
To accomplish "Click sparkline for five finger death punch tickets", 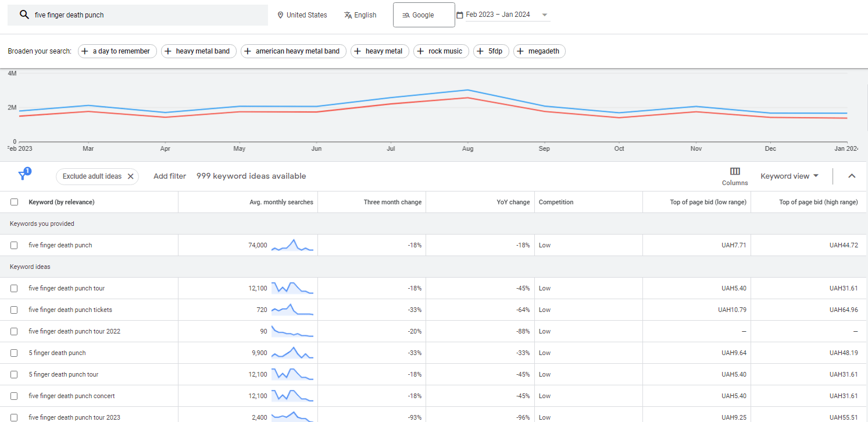I will click(292, 310).
